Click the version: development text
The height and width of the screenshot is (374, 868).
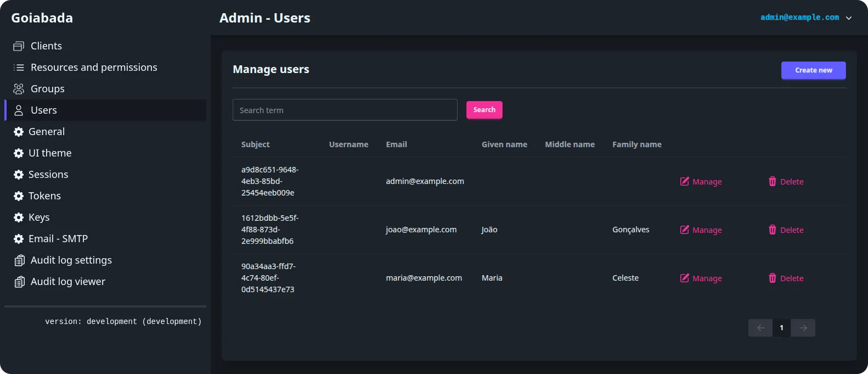(123, 322)
